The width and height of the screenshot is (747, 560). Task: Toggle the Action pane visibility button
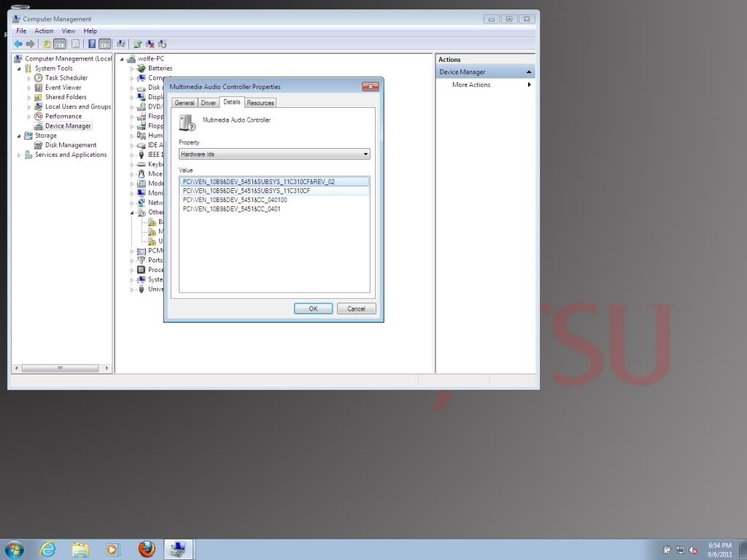(105, 44)
